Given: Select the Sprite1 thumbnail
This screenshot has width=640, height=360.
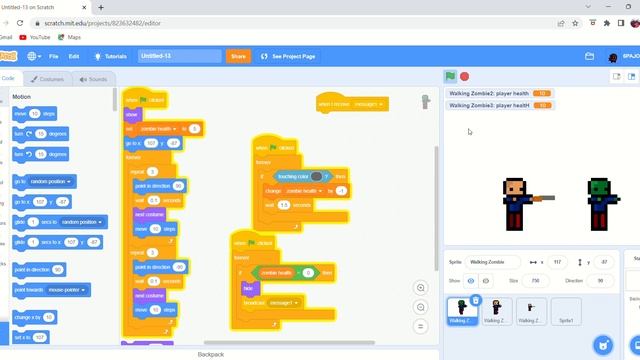Looking at the screenshot, I should pos(566,311).
